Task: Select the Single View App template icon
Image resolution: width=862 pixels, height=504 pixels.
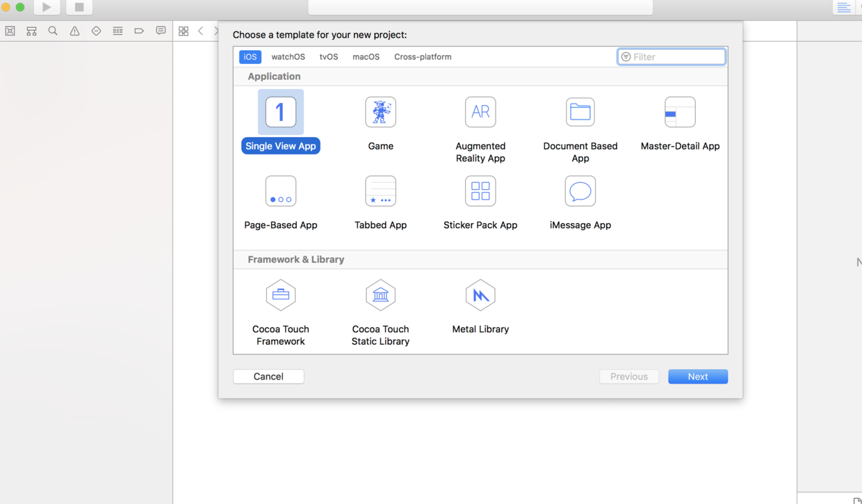Action: click(281, 112)
